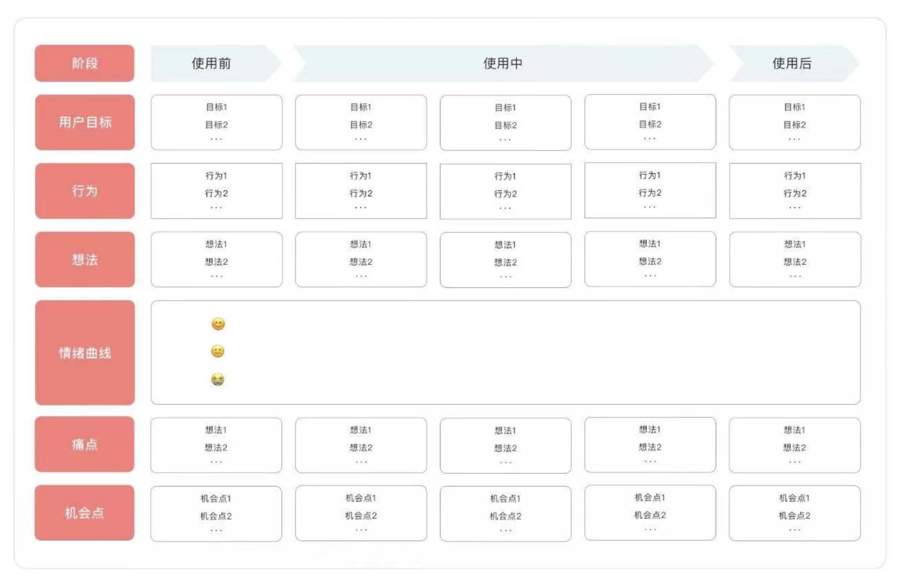This screenshot has height=588, width=902.
Task: Click the red 想法 row label
Action: click(85, 260)
